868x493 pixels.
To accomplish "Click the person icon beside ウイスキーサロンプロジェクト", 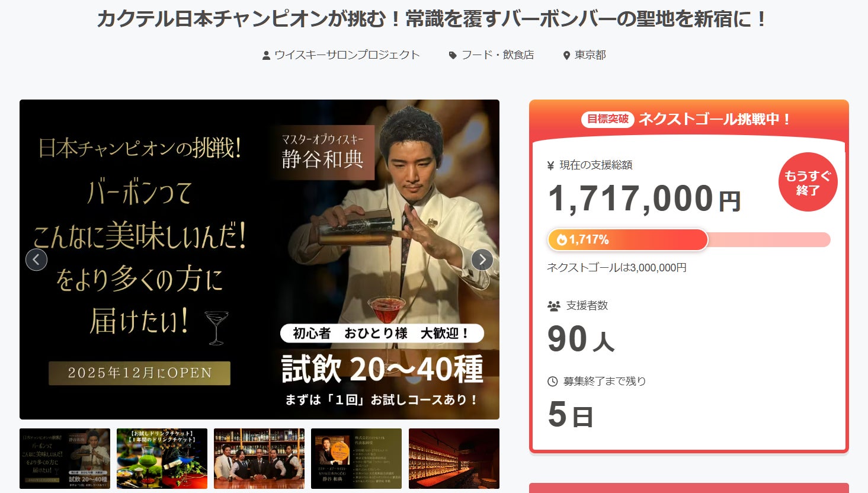I will point(267,55).
